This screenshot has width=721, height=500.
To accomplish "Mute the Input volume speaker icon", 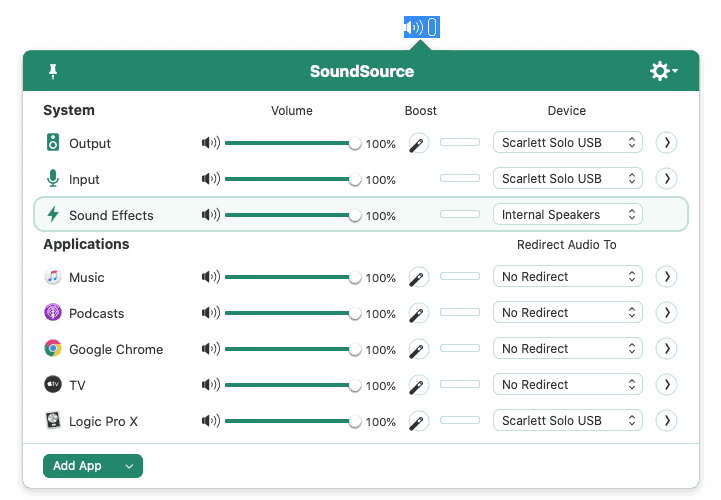I will [x=210, y=179].
